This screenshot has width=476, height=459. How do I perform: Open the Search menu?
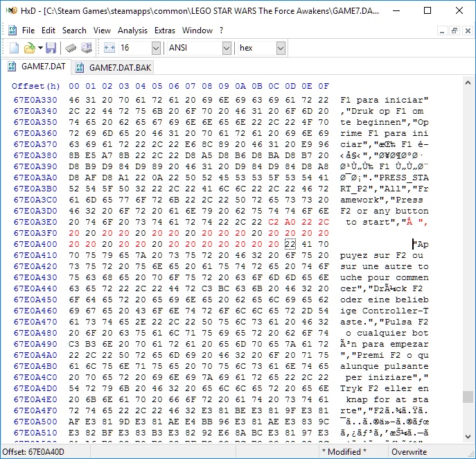click(74, 31)
